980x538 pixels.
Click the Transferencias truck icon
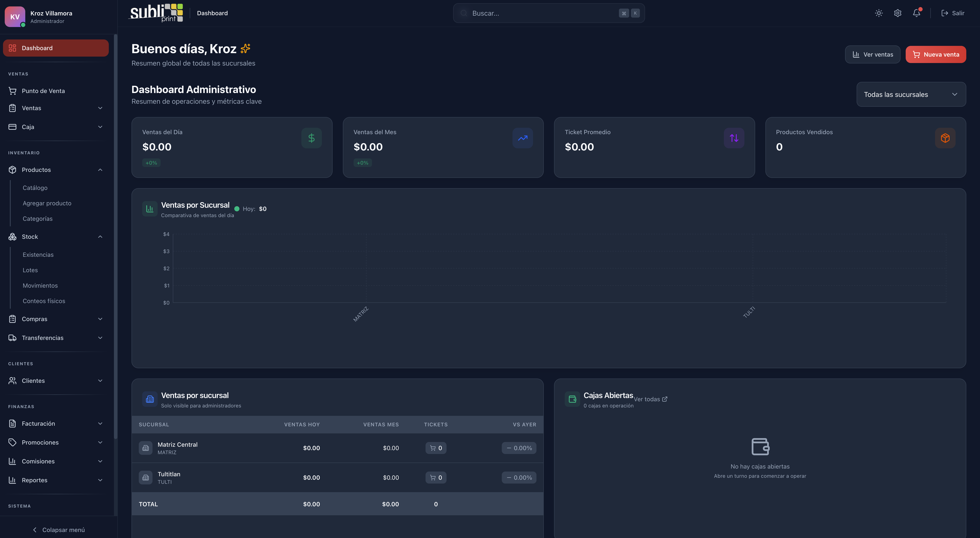click(12, 338)
